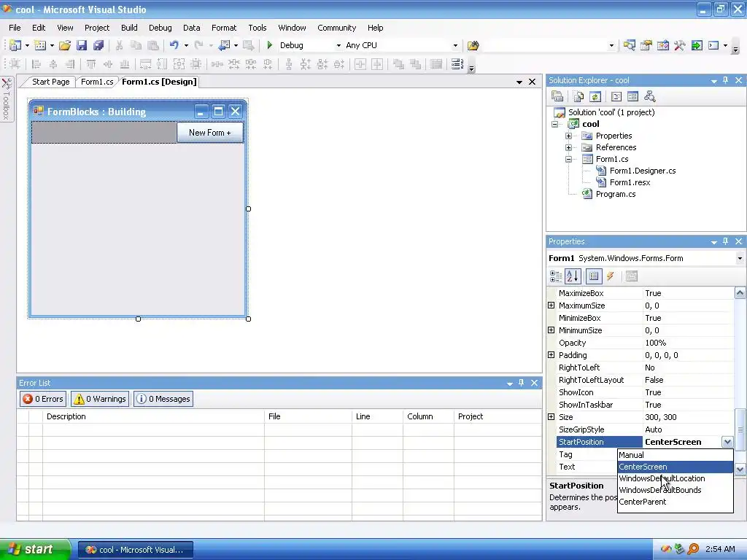Screen dimensions: 747x560
Task: Click the Properties grid scroll up arrow
Action: coord(740,293)
